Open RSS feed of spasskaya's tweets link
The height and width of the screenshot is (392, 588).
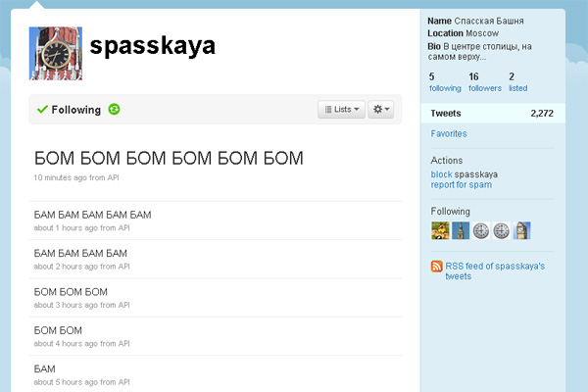click(x=495, y=270)
